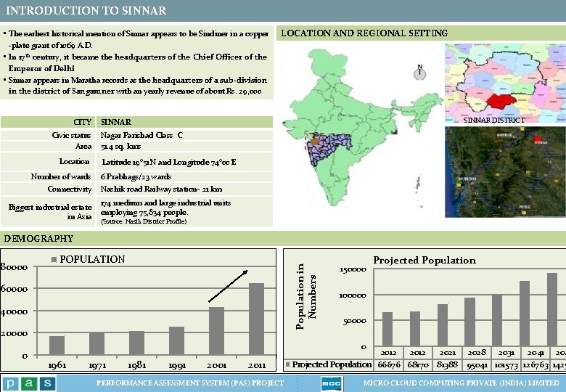The image size is (566, 392).
Task: Click the Projected Population legend marker
Action: click(287, 364)
